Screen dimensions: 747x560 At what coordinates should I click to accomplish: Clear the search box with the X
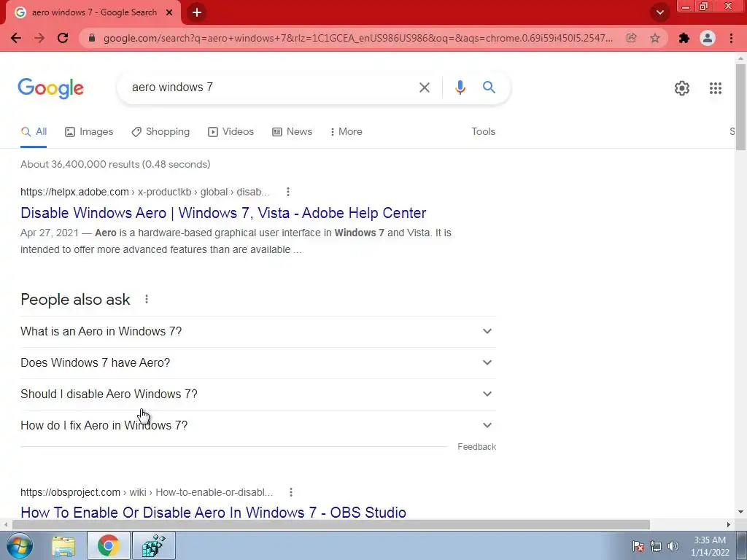[x=425, y=87]
